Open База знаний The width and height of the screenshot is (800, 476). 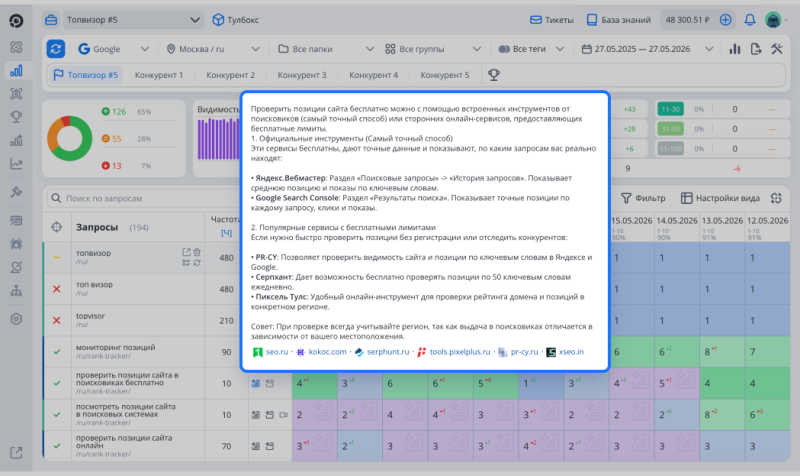click(618, 20)
